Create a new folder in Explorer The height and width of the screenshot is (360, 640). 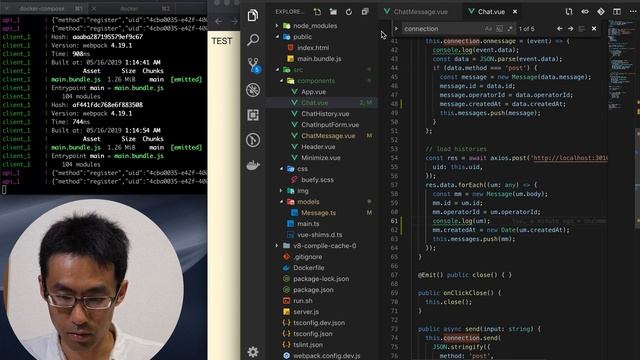pyautogui.click(x=333, y=12)
